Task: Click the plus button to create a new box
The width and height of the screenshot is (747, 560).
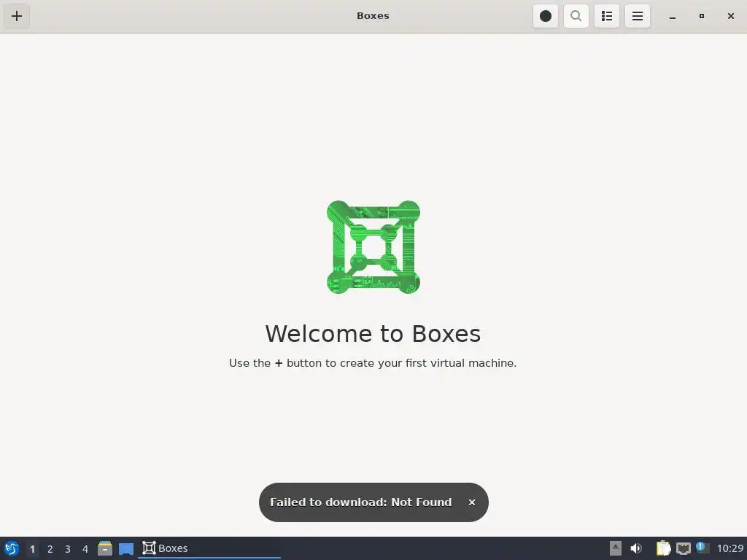Action: pyautogui.click(x=17, y=16)
